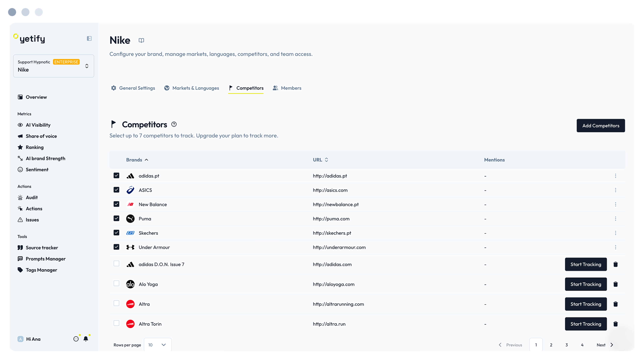Click the Add Competitors button
The width and height of the screenshot is (644, 359).
coord(601,125)
